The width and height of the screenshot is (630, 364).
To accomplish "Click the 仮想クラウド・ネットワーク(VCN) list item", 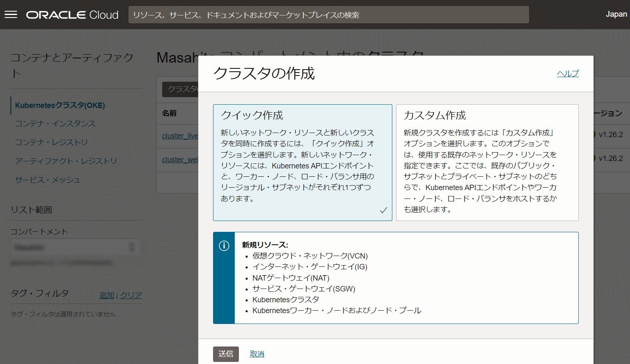I will pos(310,256).
